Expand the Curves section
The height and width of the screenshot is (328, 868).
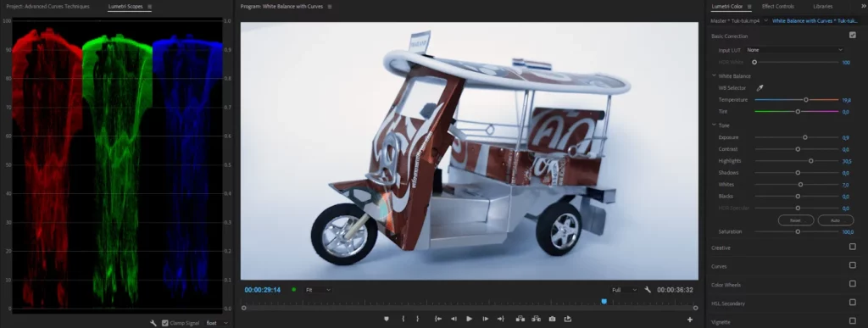[719, 267]
